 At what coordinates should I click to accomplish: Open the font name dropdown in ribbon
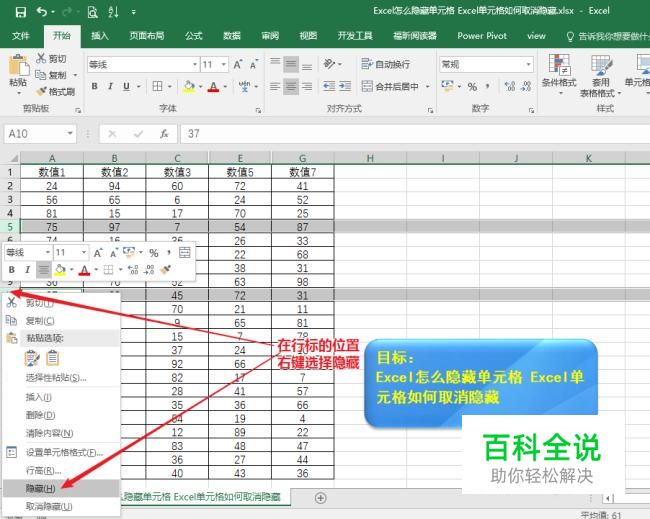point(195,65)
